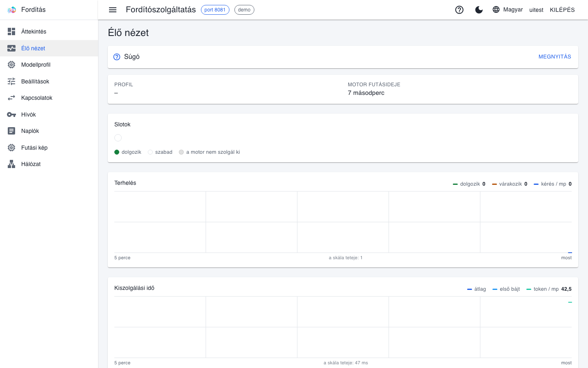
Task: Click the demo chip
Action: 244,10
